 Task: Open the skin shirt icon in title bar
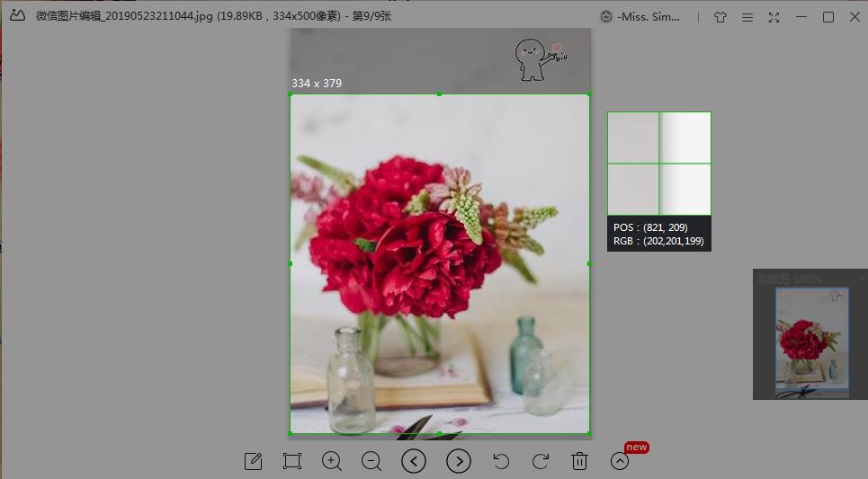[720, 17]
